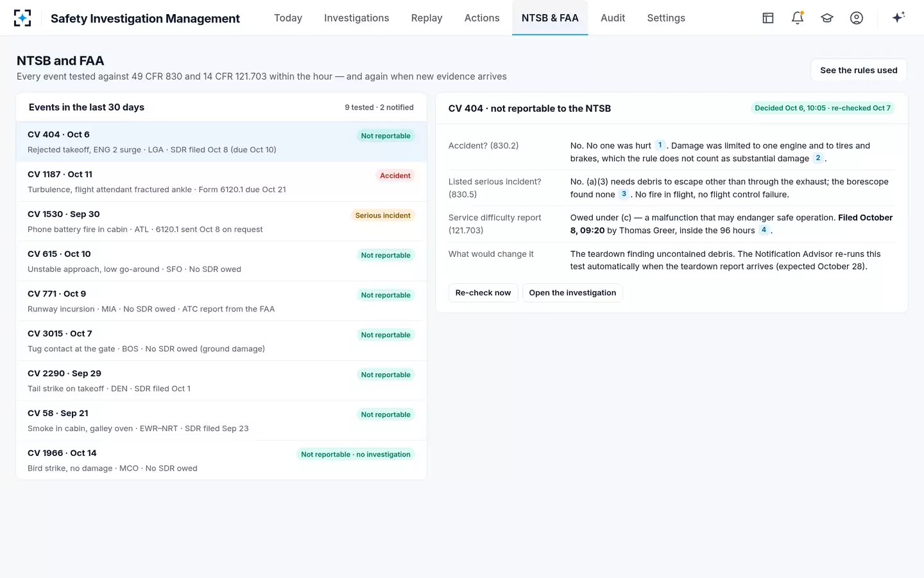Viewport: 924px width, 578px height.
Task: Open citation reference 2
Action: tap(818, 158)
